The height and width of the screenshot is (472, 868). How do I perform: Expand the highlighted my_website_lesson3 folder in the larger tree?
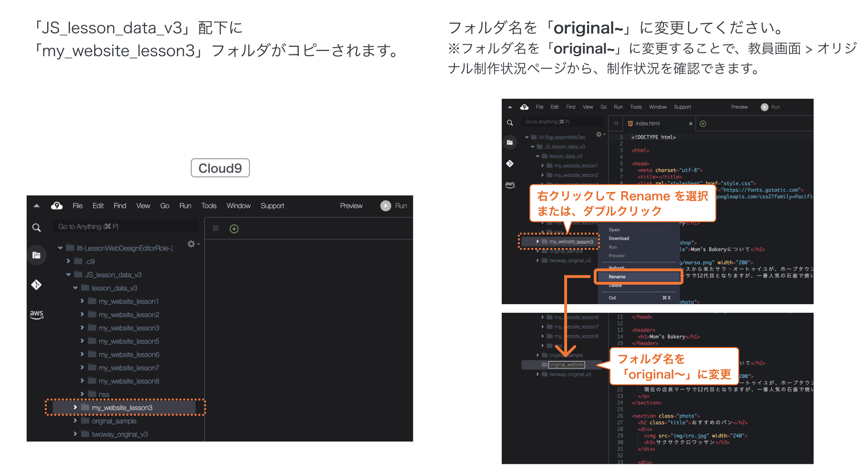pos(75,408)
